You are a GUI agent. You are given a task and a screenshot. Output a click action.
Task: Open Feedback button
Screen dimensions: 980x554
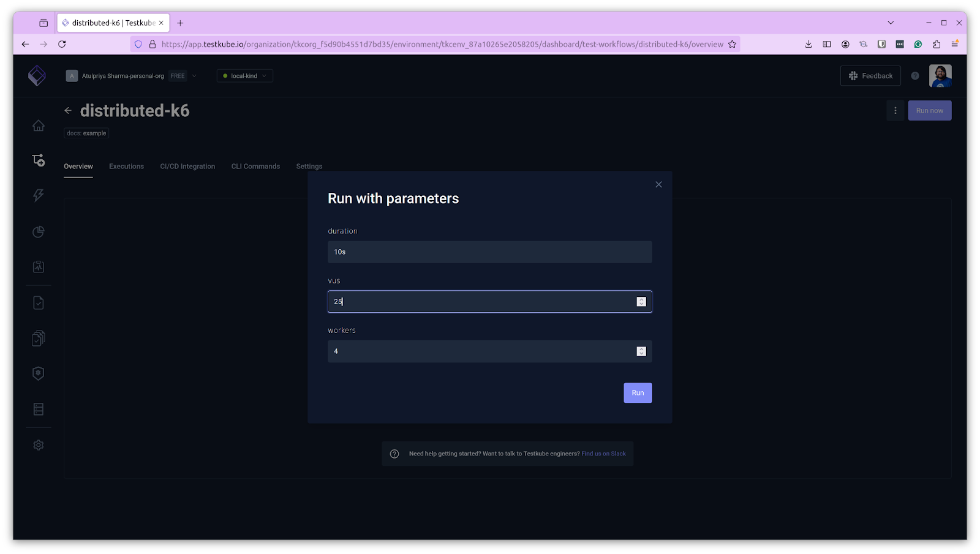point(870,76)
